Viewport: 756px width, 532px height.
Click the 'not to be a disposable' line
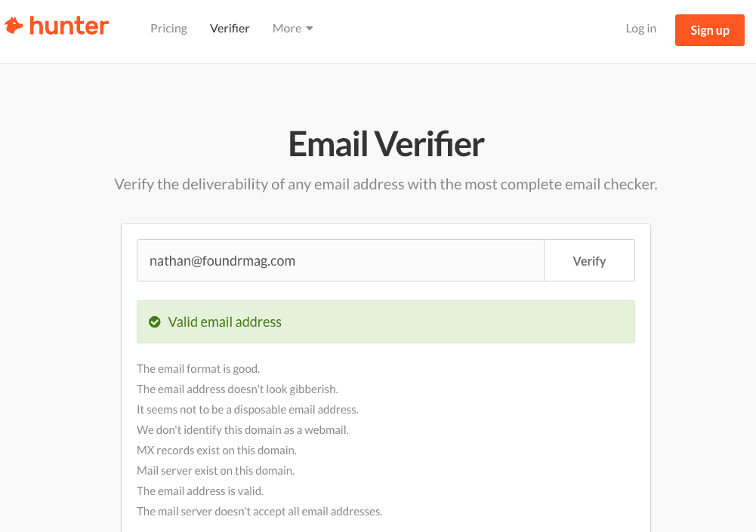pyautogui.click(x=247, y=410)
